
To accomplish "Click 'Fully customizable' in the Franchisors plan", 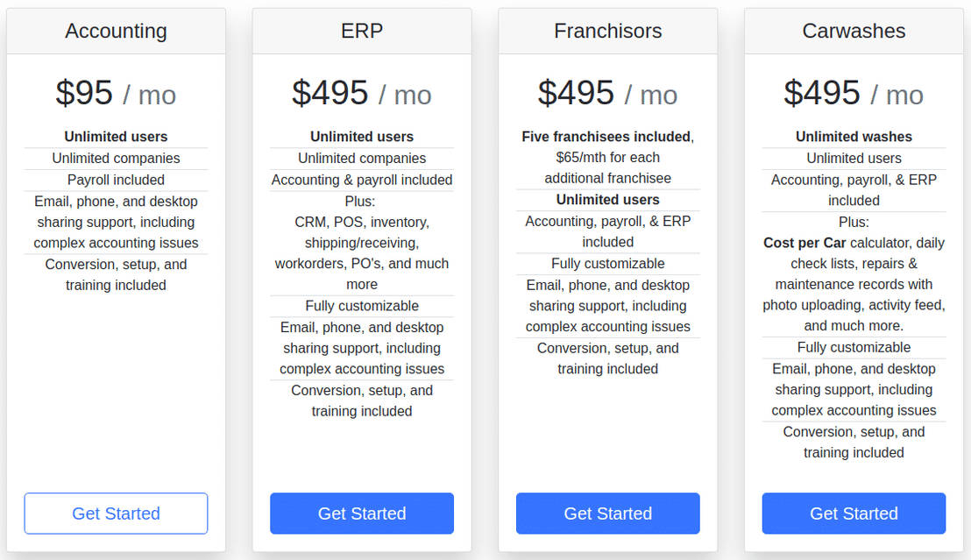I will (x=607, y=264).
